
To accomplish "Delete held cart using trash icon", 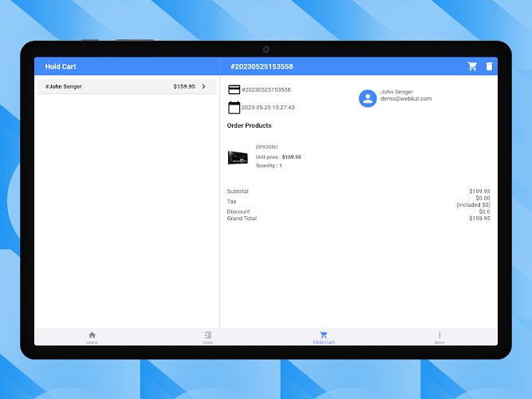I will (489, 66).
